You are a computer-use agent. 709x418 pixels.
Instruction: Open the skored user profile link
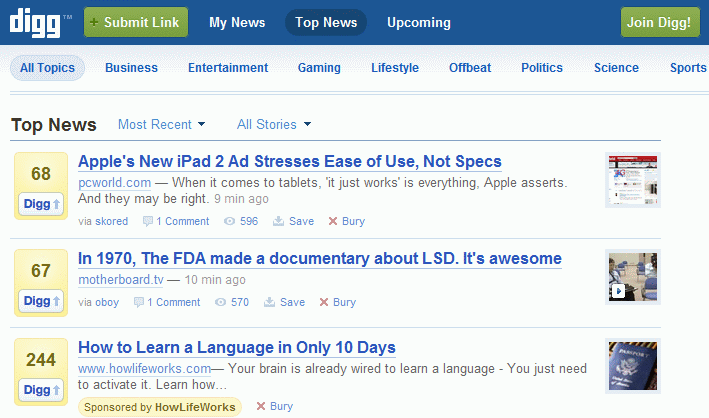point(111,221)
